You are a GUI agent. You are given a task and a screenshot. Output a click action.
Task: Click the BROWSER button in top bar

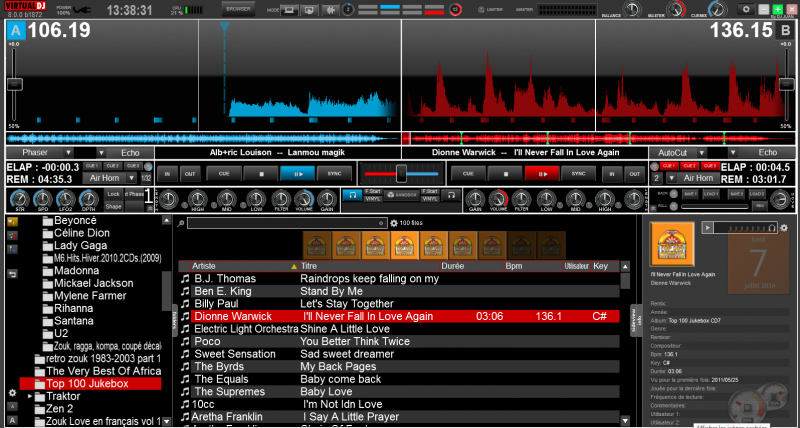[238, 8]
